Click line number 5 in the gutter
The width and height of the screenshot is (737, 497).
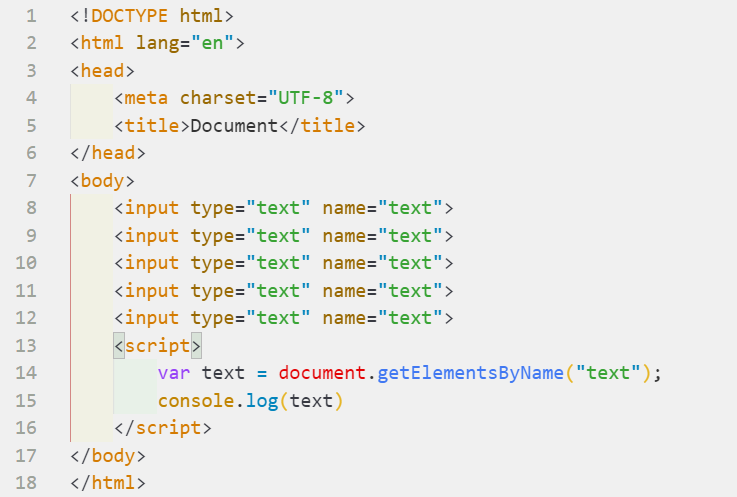(31, 126)
